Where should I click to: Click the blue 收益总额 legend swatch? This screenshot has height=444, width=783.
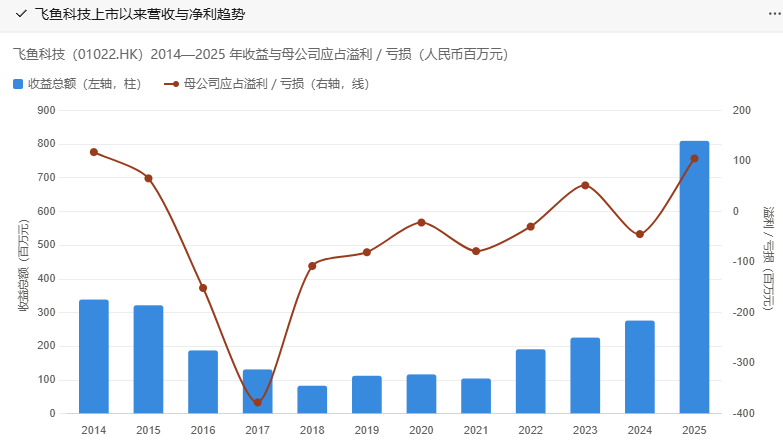(x=18, y=84)
